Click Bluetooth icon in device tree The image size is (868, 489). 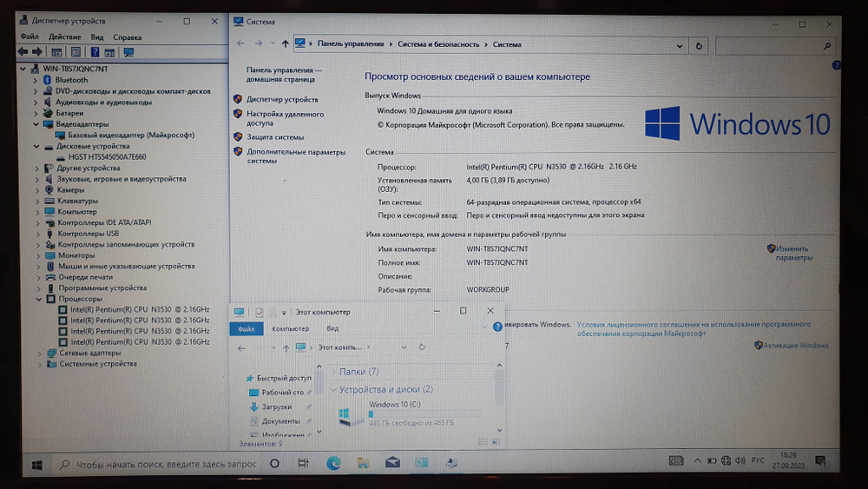coord(47,80)
